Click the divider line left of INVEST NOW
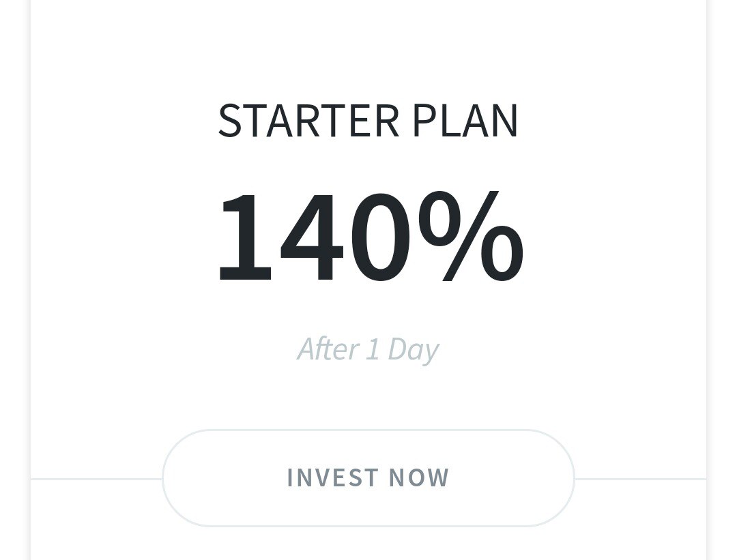 [96, 479]
